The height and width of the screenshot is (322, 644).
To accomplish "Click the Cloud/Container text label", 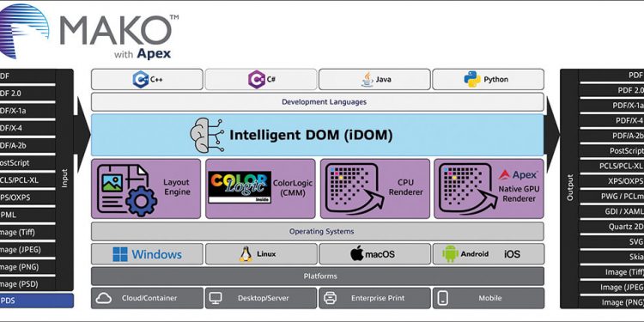I will coord(149,298).
